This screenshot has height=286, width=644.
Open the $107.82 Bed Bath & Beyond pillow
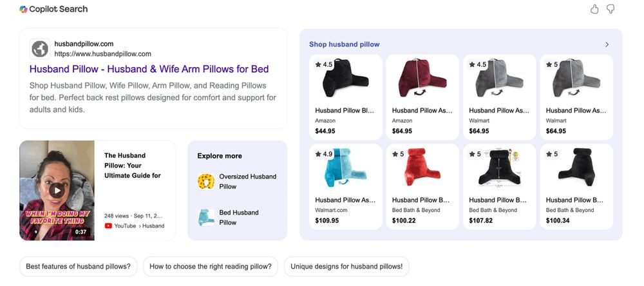click(498, 186)
